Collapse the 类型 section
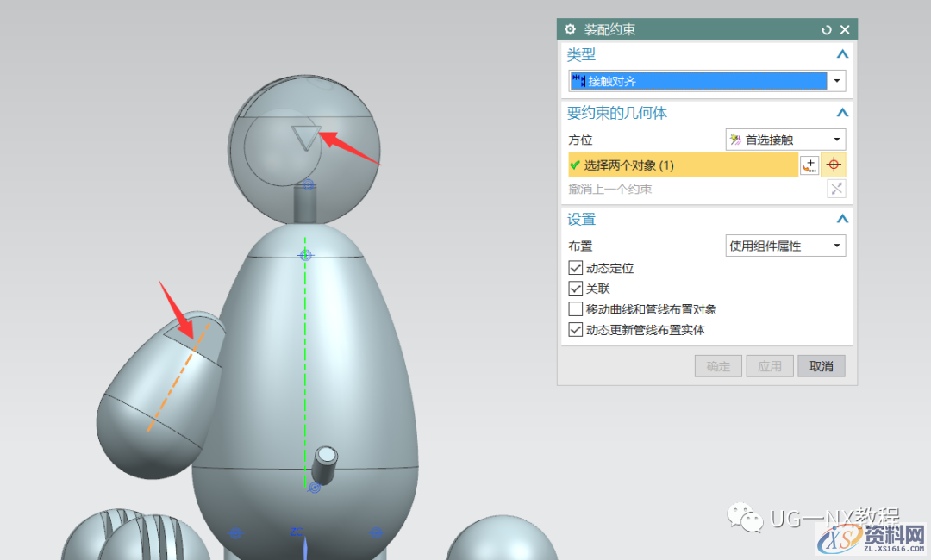Viewport: 931px width, 560px height. click(842, 53)
